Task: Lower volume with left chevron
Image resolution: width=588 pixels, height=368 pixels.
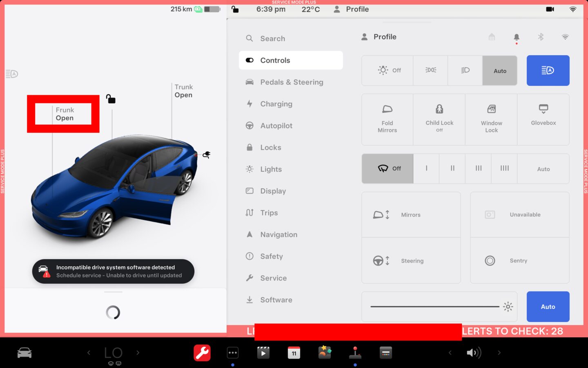Action: point(450,352)
